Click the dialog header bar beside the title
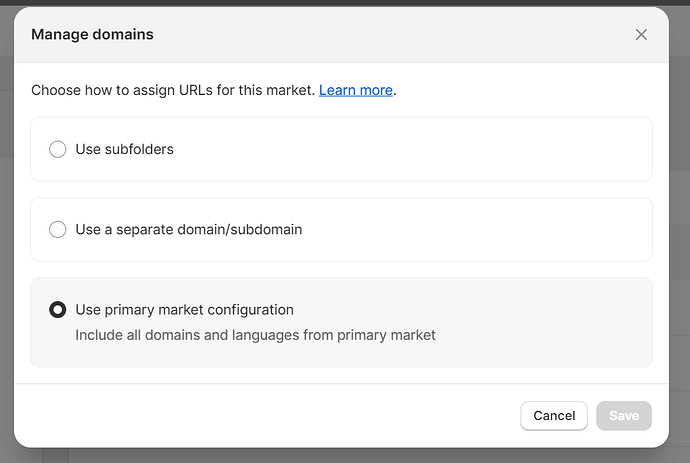Image resolution: width=690 pixels, height=463 pixels. point(400,35)
